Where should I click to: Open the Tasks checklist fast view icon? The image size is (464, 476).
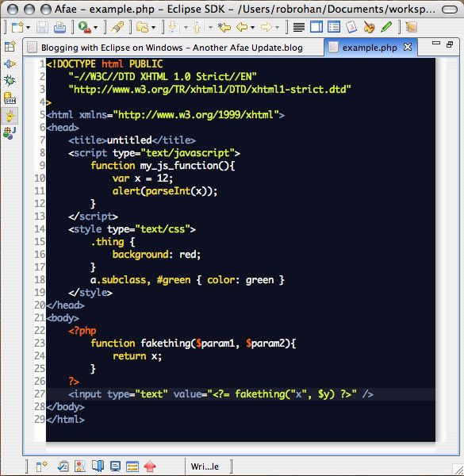point(63,466)
